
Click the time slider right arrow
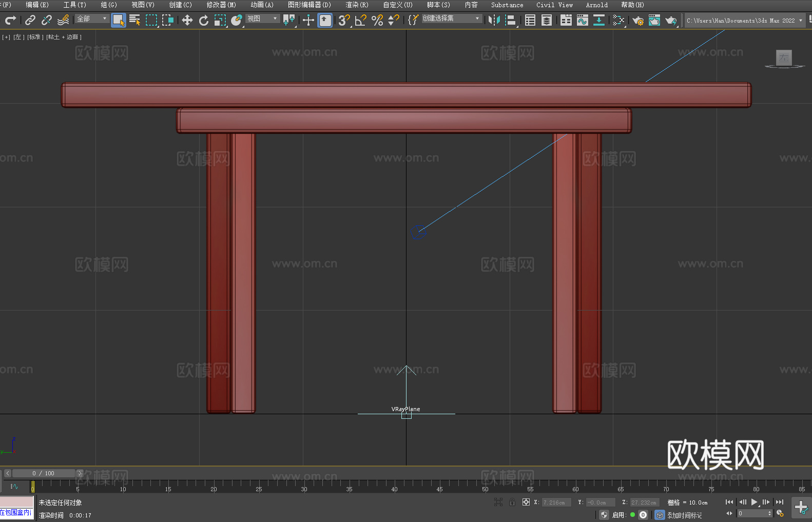point(80,473)
